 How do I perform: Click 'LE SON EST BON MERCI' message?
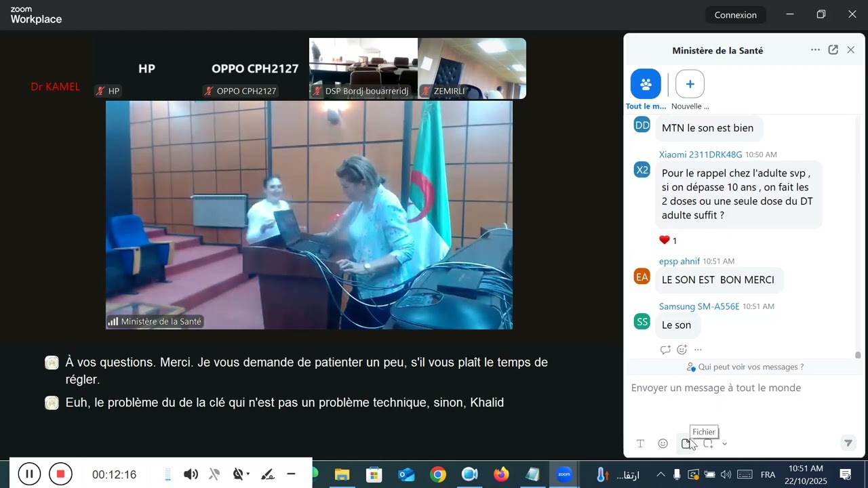point(718,279)
